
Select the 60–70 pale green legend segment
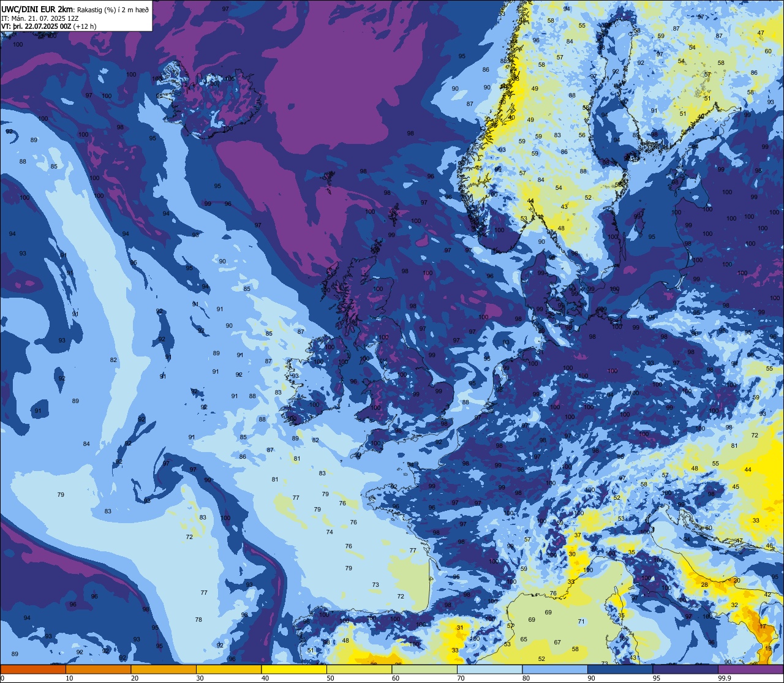click(424, 670)
